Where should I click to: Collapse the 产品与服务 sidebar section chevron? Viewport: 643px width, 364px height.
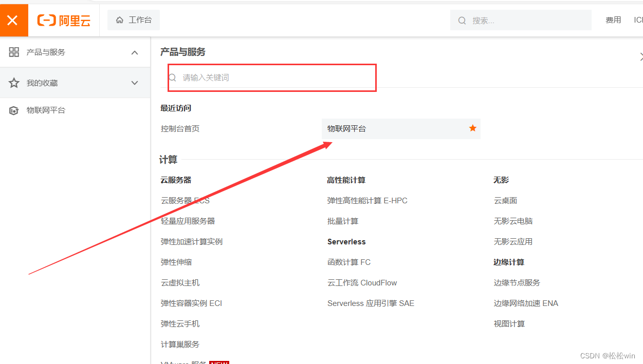(135, 52)
